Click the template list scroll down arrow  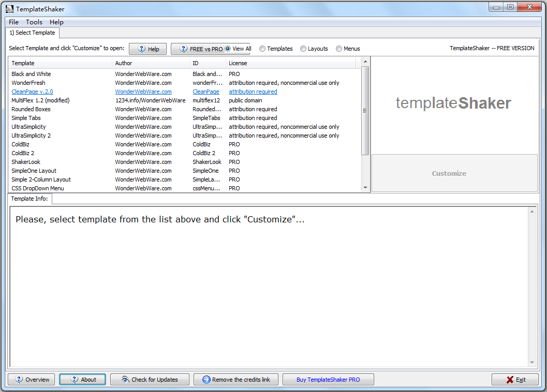coord(365,188)
